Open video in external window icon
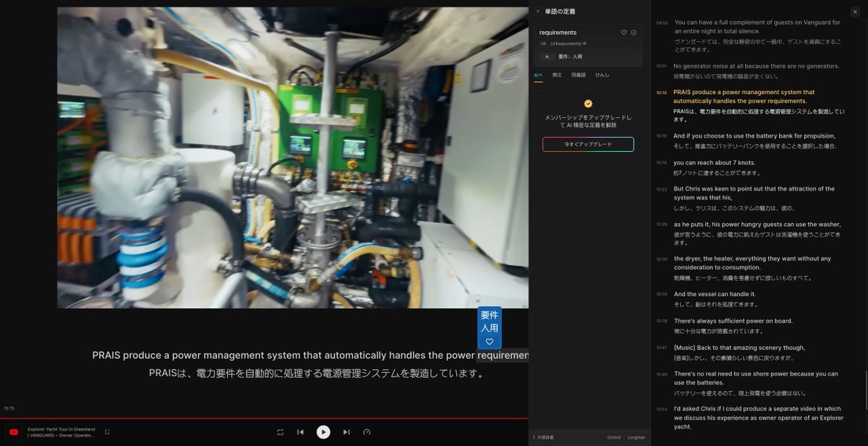 tap(107, 432)
